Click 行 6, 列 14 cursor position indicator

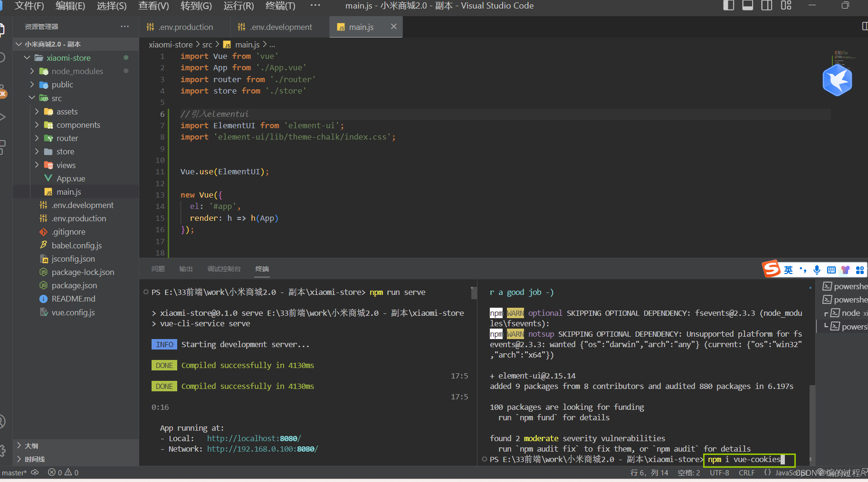click(x=649, y=473)
